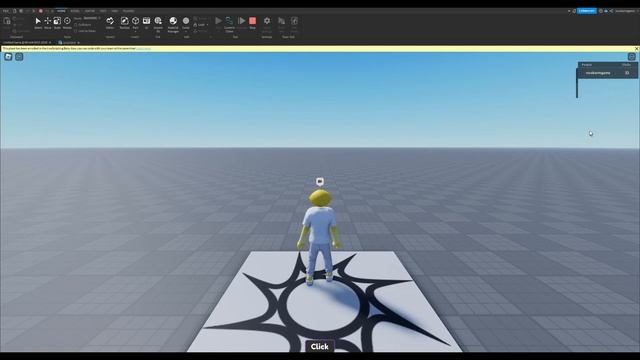This screenshot has width=640, height=360.
Task: Open the Material Manager
Action: [173, 24]
